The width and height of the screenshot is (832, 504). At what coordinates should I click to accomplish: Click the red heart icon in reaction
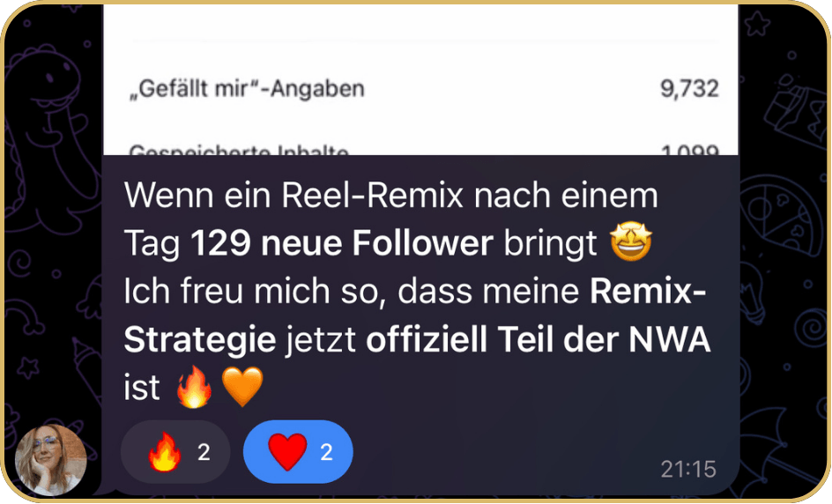(287, 451)
